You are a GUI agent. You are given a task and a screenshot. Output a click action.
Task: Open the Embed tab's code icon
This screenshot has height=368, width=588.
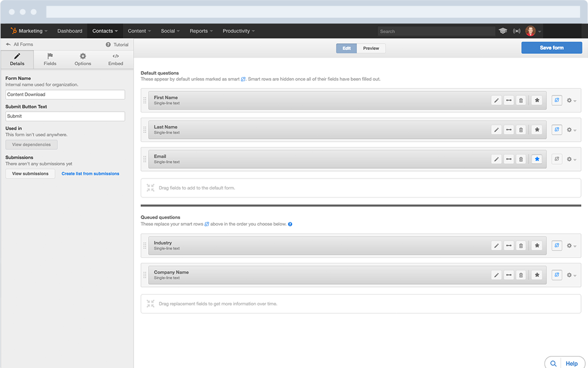click(115, 59)
